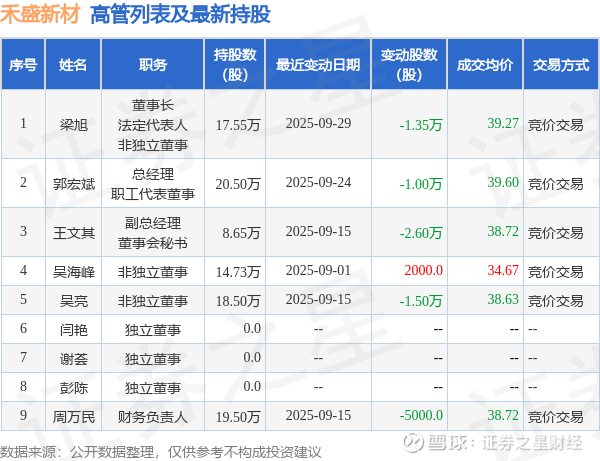
Task: Click the 17.55万 shareholding cell
Action: (238, 125)
